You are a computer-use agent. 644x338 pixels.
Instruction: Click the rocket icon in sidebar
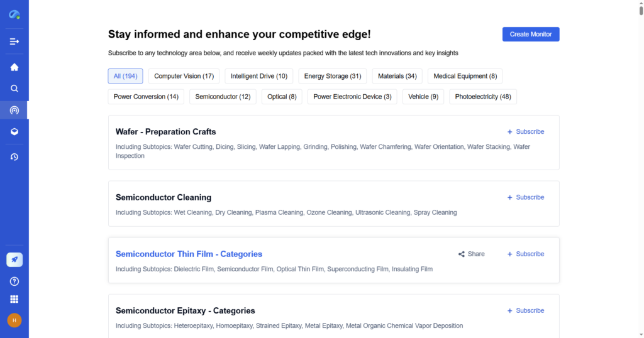point(14,259)
